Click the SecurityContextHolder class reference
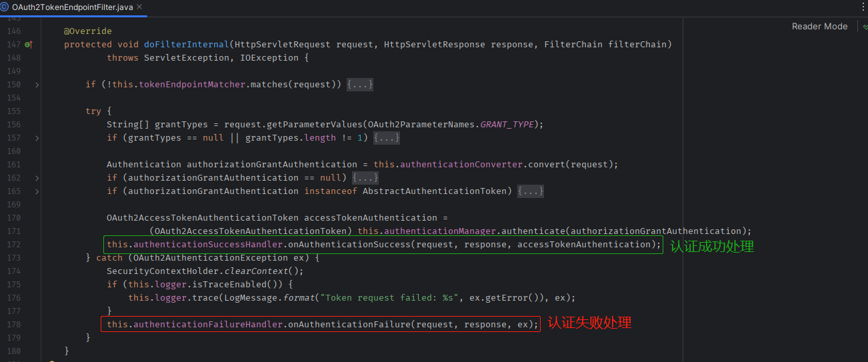Image resolution: width=868 pixels, height=362 pixels. (x=163, y=271)
